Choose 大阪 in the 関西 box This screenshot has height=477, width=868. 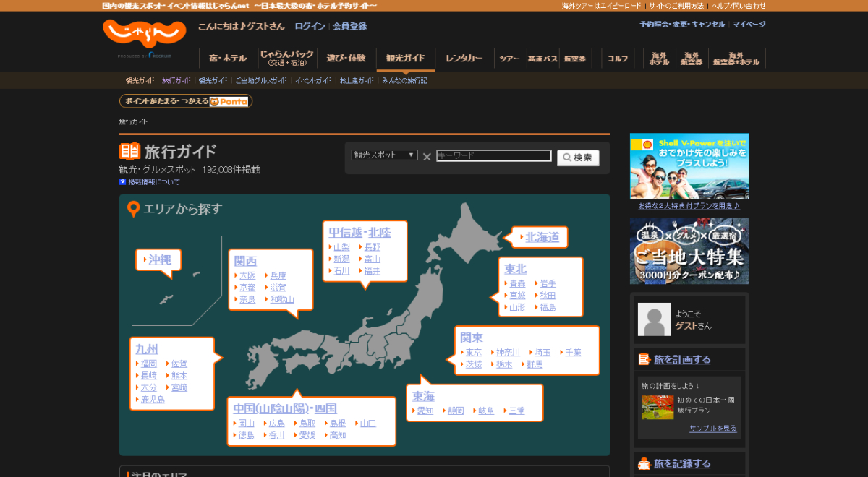(x=247, y=276)
